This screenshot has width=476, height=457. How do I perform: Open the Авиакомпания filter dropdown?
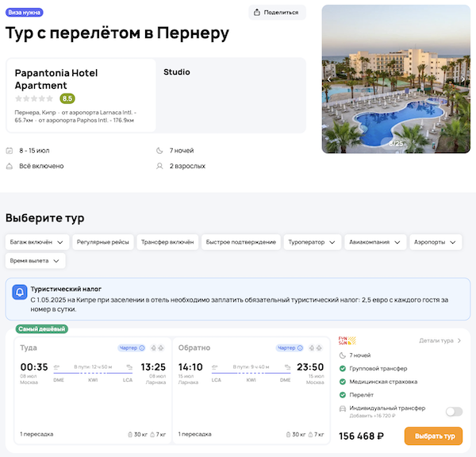[376, 241]
